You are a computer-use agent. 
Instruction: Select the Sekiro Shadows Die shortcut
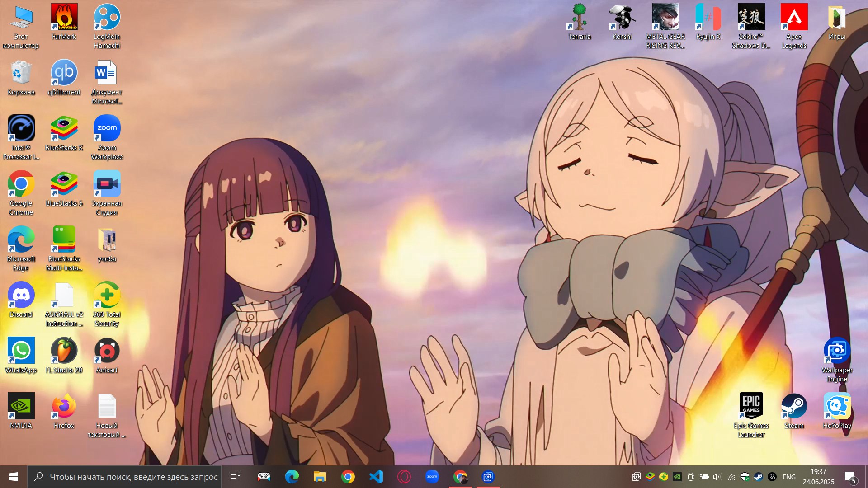click(x=751, y=27)
